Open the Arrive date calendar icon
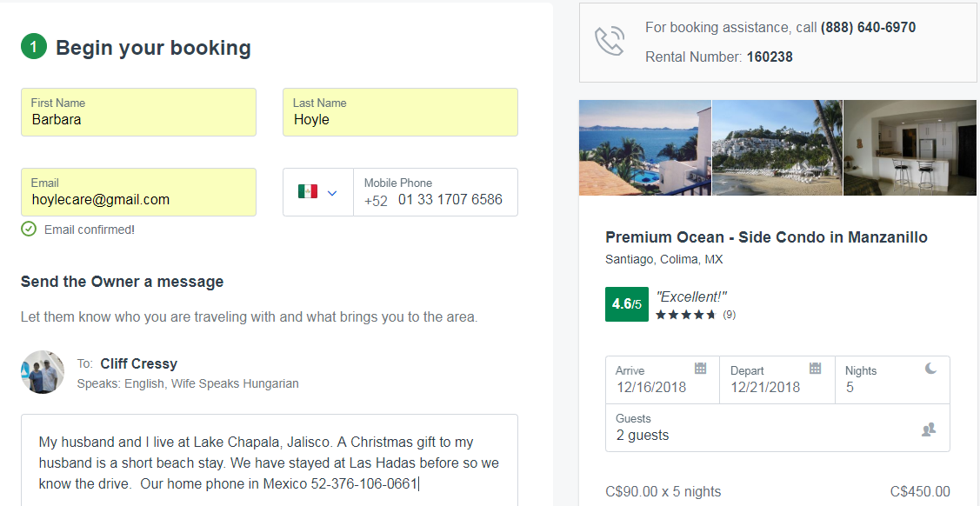The image size is (980, 506). pyautogui.click(x=701, y=369)
